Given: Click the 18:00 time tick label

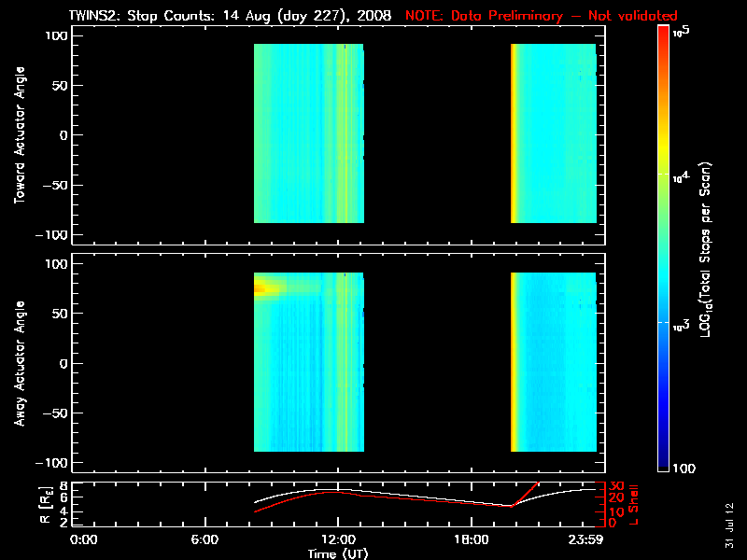Looking at the screenshot, I should pos(472,539).
